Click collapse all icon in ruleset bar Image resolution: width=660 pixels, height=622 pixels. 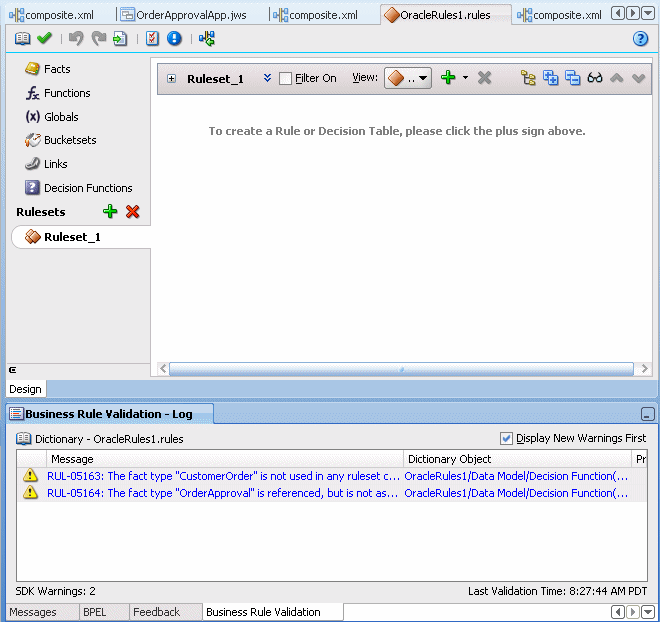[x=572, y=78]
